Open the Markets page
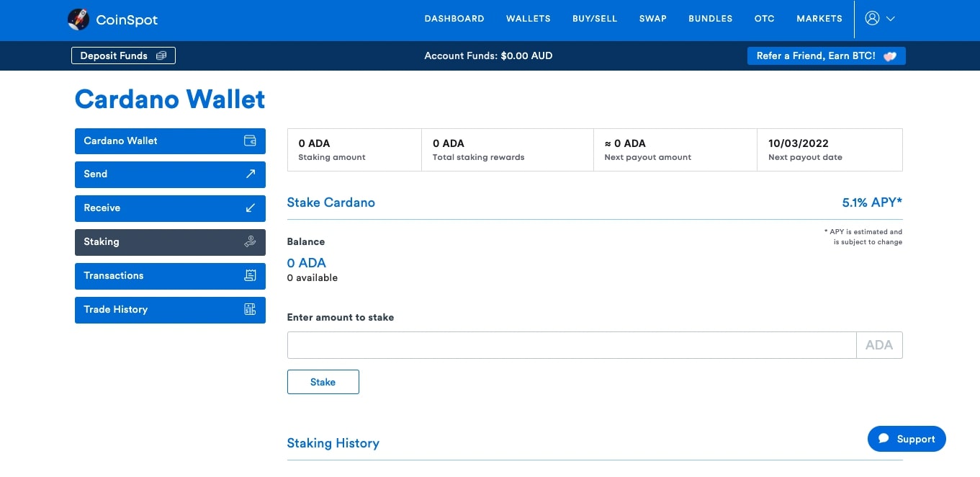The width and height of the screenshot is (980, 477). [819, 19]
